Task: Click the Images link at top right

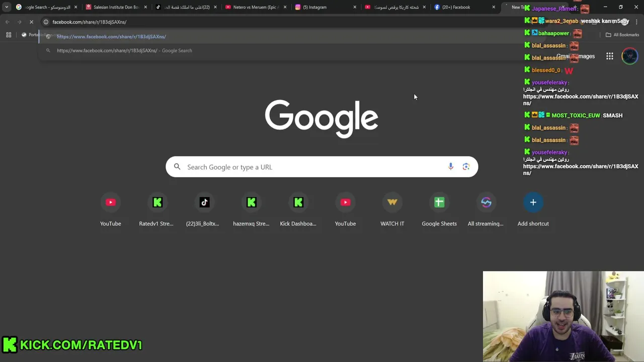Action: [586, 56]
